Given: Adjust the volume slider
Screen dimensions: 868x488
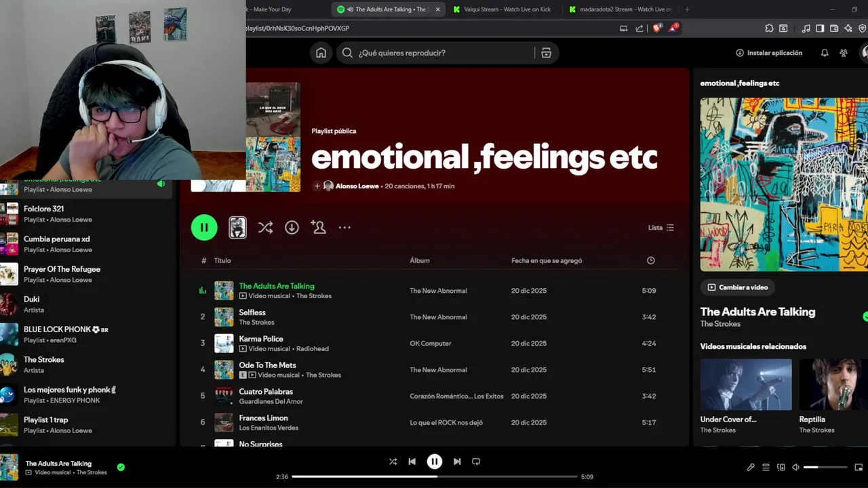Looking at the screenshot, I should click(825, 467).
